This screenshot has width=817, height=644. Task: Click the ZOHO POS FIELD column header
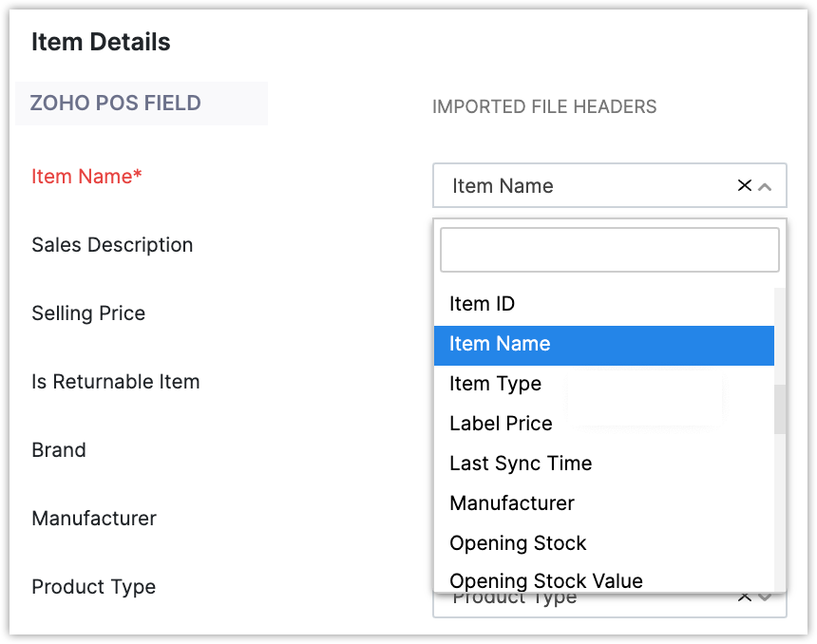tap(116, 103)
